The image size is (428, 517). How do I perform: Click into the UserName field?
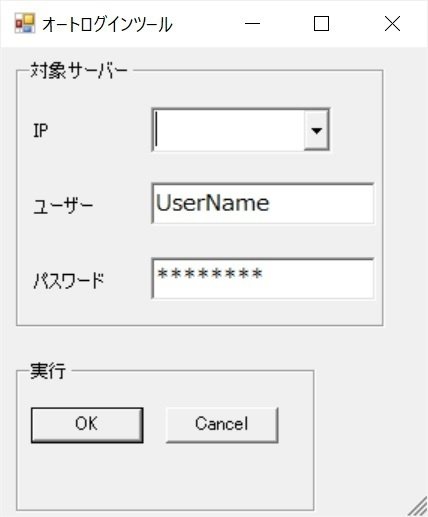tap(263, 203)
